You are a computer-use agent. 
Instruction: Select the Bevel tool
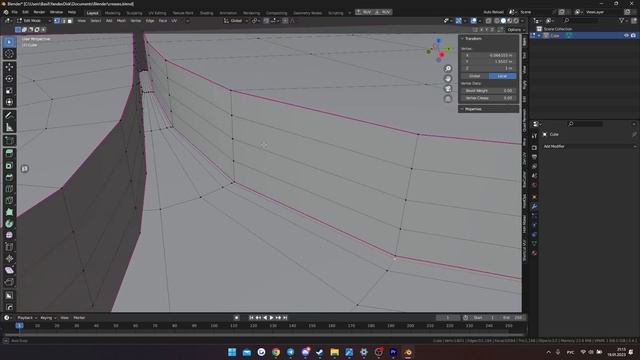click(x=9, y=177)
